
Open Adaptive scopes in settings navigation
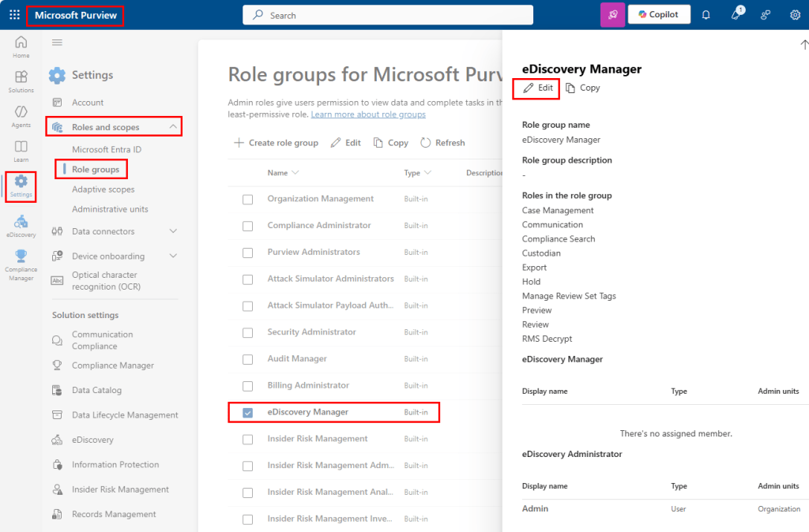click(103, 189)
